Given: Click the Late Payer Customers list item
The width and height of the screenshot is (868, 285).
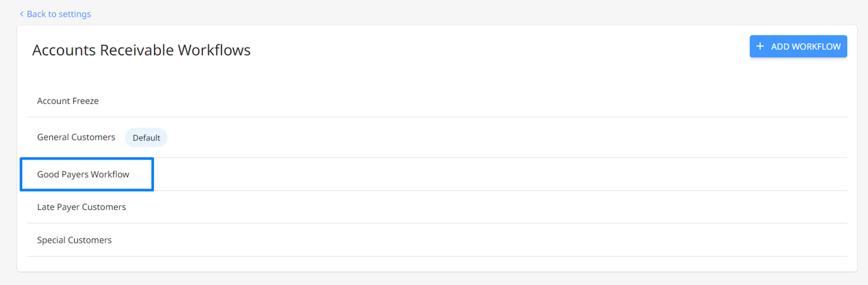Looking at the screenshot, I should [81, 207].
